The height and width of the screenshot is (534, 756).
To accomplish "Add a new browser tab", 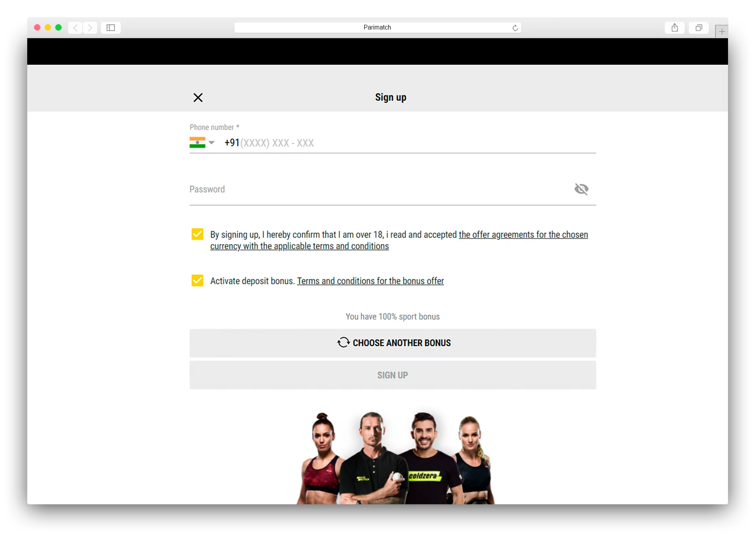I will point(721,31).
